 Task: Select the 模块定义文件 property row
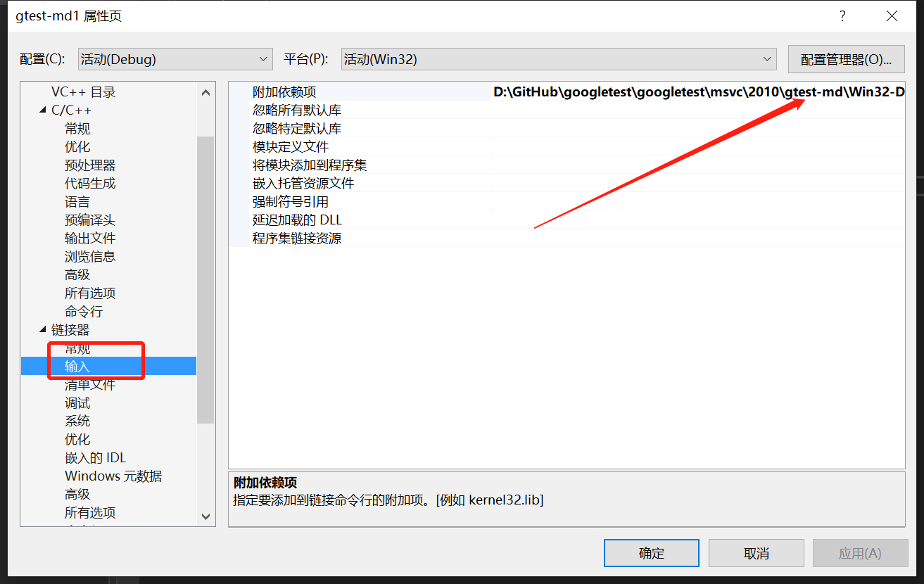(x=567, y=147)
